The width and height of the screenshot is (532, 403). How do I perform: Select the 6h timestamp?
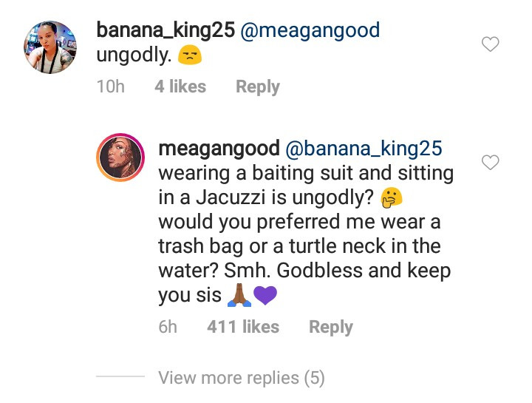168,327
